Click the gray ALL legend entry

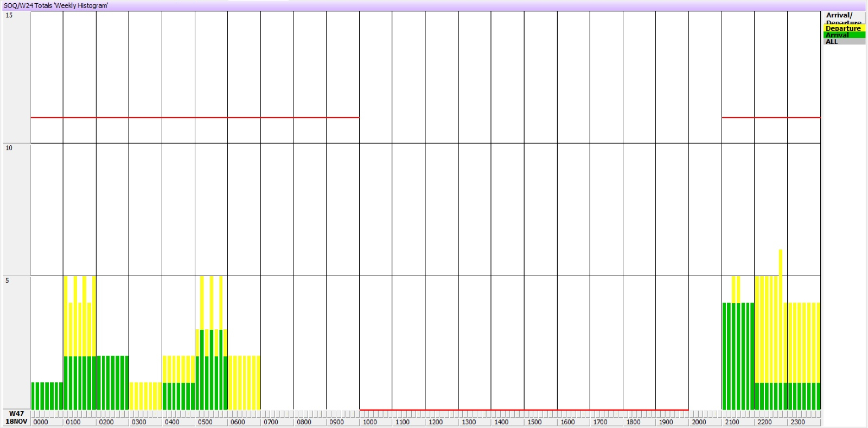point(844,42)
